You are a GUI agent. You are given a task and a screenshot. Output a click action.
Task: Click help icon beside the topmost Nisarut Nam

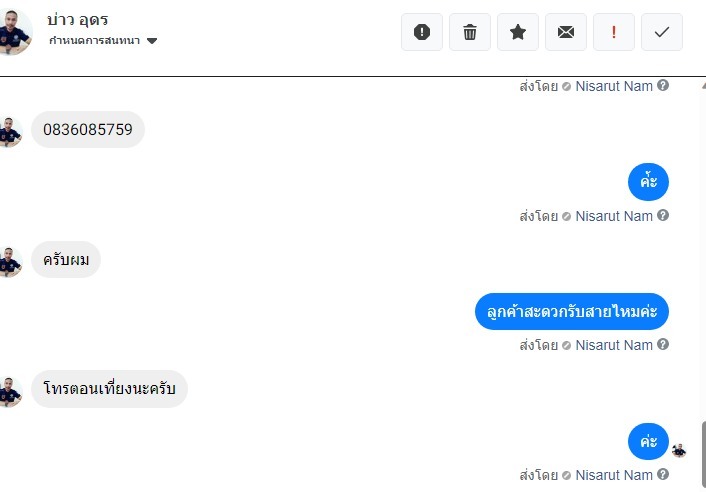click(662, 85)
